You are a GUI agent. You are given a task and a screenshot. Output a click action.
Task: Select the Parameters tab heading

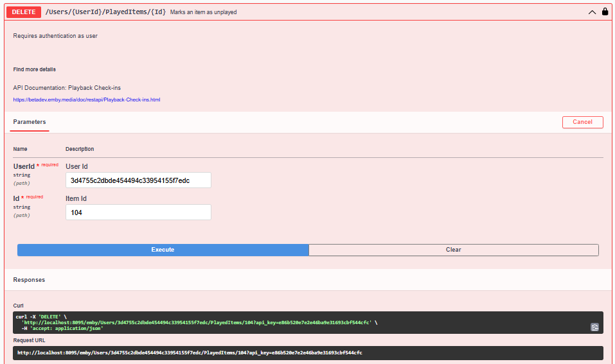coord(30,122)
